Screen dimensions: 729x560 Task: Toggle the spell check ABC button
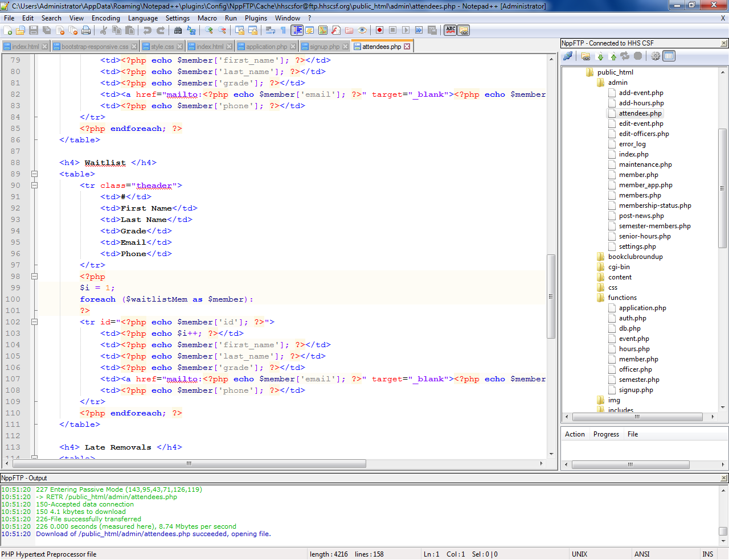click(450, 30)
